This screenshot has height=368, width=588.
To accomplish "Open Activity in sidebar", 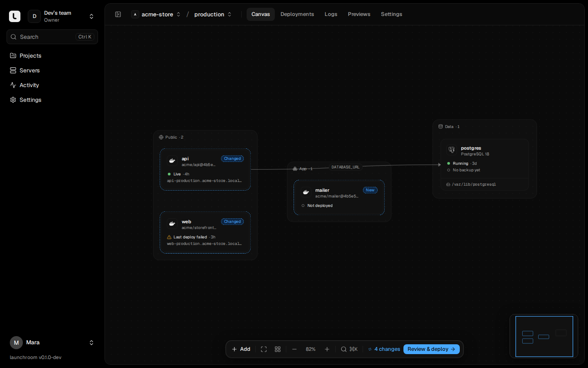I will 52,85.
